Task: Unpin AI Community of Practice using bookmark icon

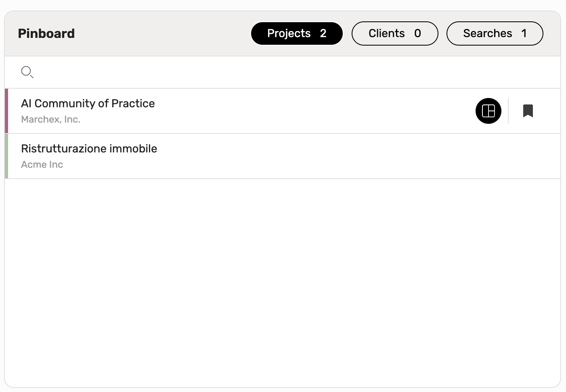Action: 528,111
